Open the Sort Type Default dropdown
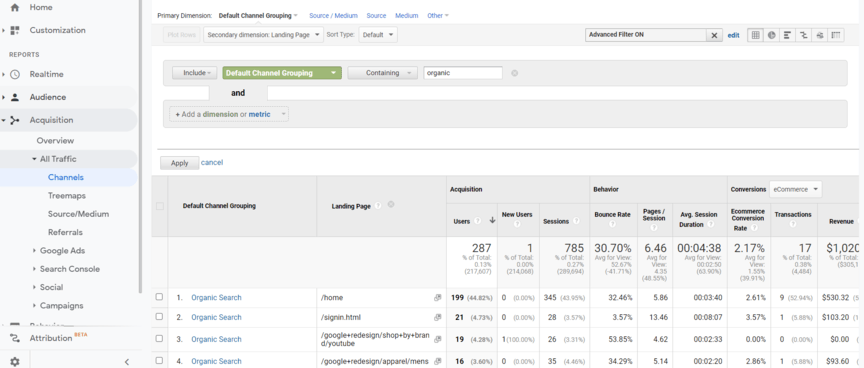The image size is (864, 368). click(x=378, y=35)
